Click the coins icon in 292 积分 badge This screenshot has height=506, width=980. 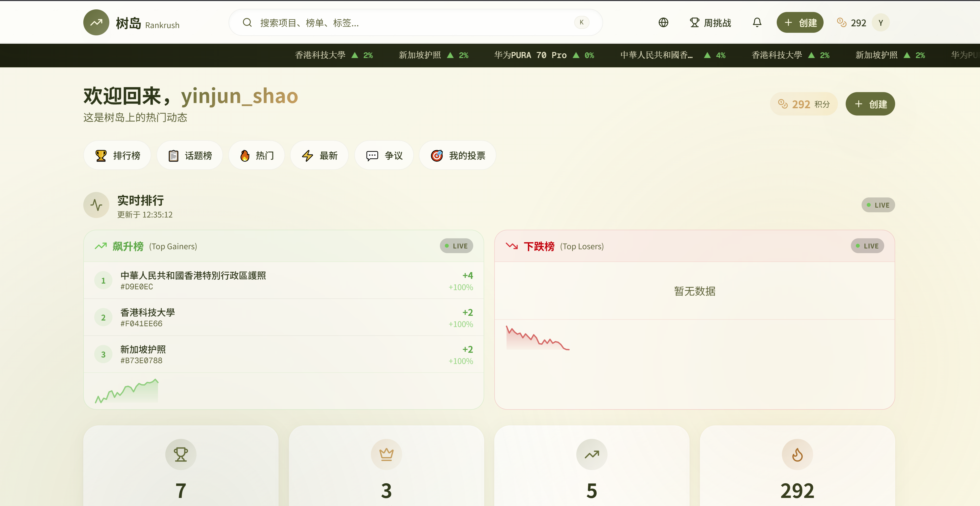click(x=783, y=104)
